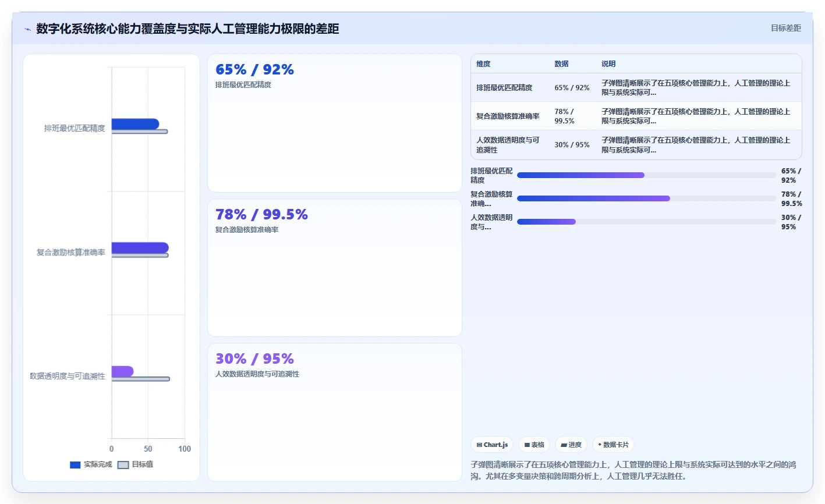The image size is (825, 504).
Task: Toggle the 目标值 legend swatch
Action: (x=123, y=464)
